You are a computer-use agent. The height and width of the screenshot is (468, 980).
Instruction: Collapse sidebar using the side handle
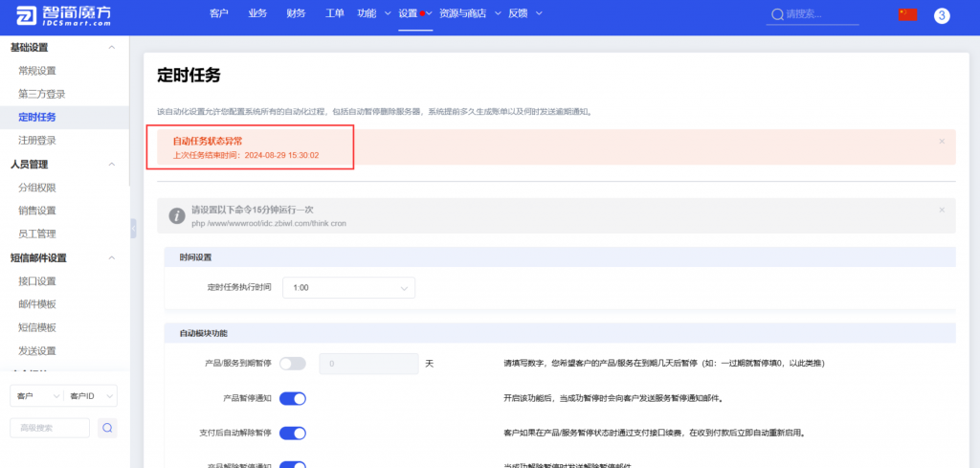click(x=133, y=229)
